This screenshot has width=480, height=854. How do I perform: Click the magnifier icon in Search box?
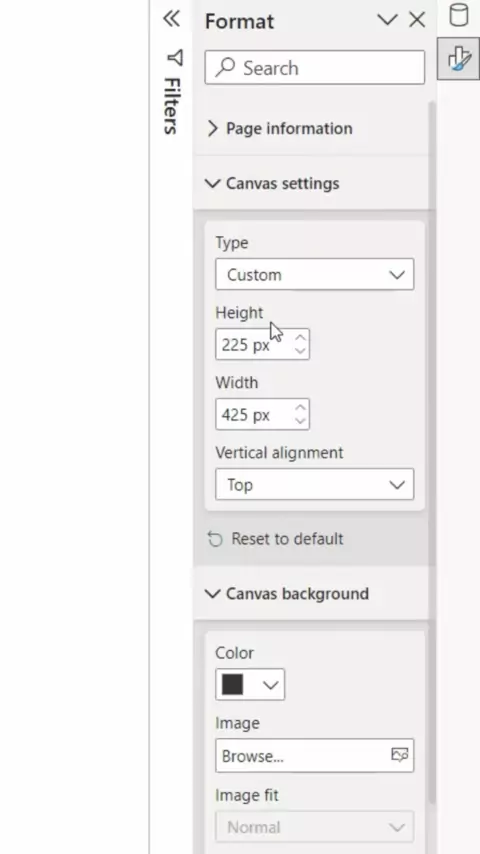coord(225,68)
